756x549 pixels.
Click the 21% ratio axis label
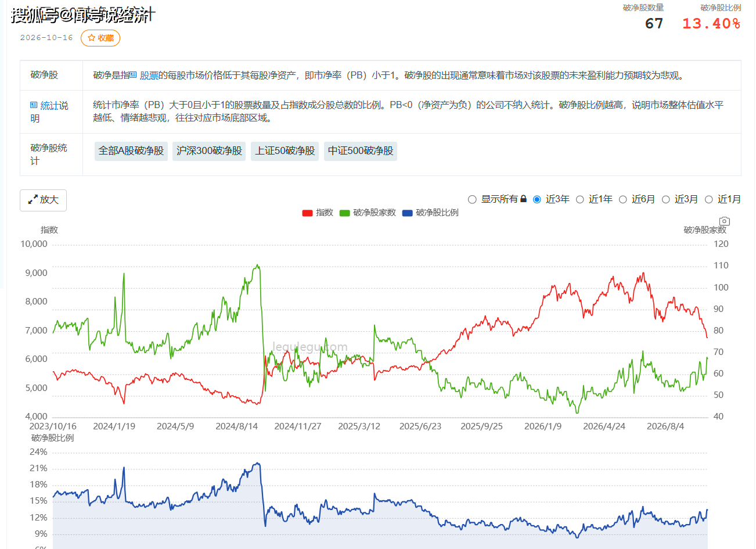pyautogui.click(x=38, y=468)
